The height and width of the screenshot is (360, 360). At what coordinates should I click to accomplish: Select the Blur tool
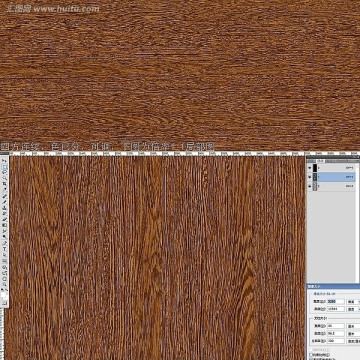5,231
